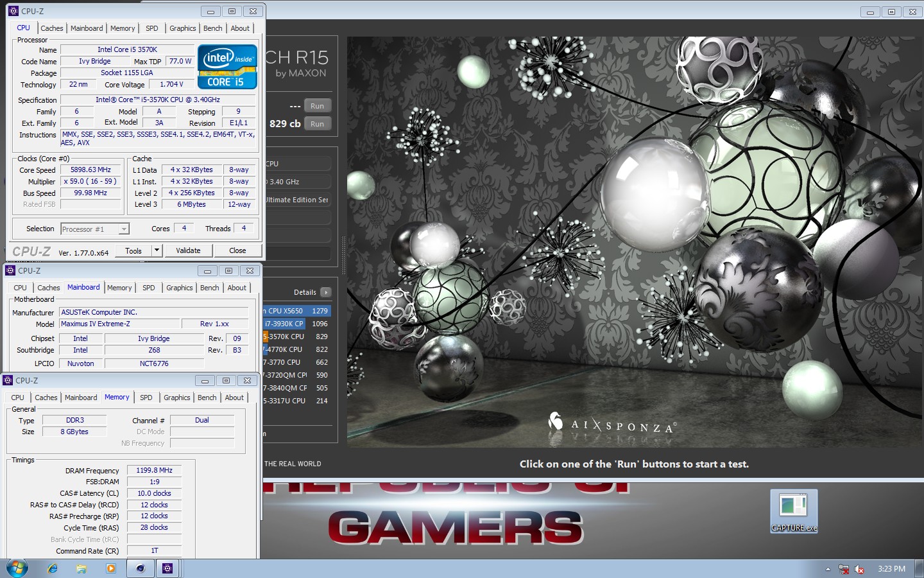The image size is (924, 578).
Task: Click the Core Speed value 5898.63 MHz
Action: click(91, 170)
